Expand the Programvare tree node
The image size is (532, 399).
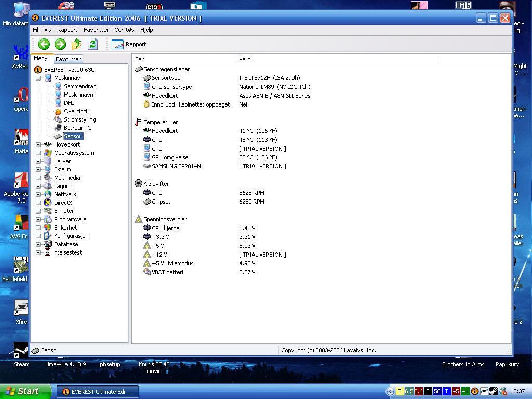(x=38, y=219)
